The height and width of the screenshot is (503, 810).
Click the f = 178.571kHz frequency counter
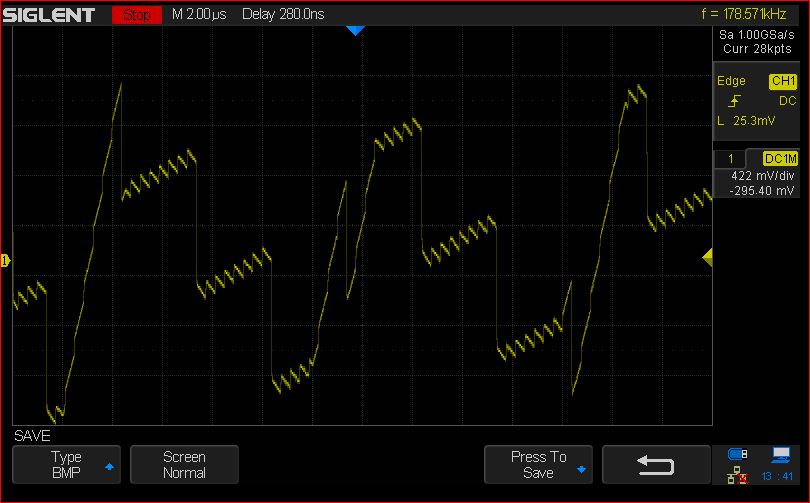(743, 14)
